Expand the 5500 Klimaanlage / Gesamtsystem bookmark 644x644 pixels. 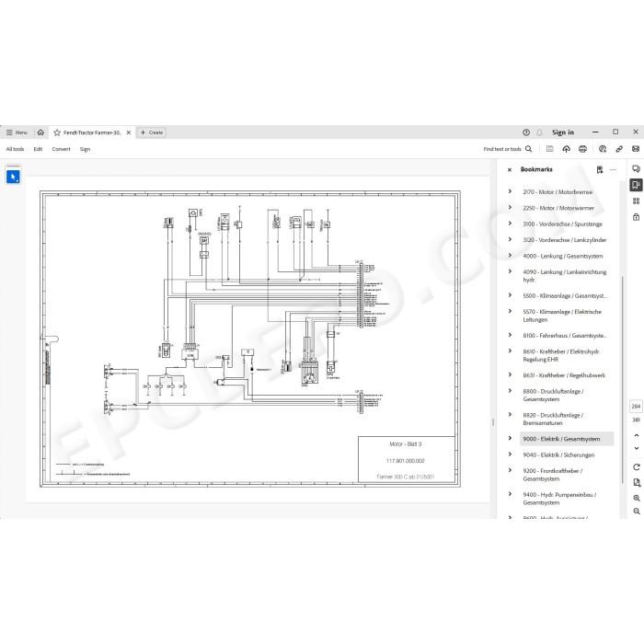point(510,295)
